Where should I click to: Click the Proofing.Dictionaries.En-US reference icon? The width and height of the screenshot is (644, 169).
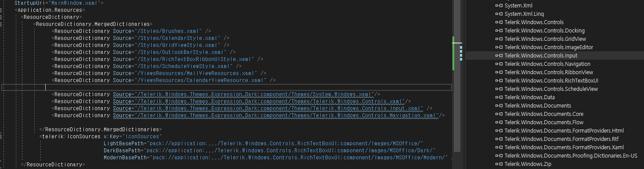pos(499,155)
